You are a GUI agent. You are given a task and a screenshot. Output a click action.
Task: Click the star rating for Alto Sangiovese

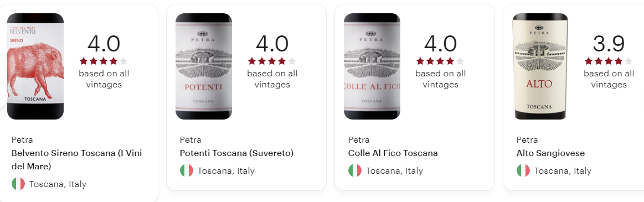coord(609,61)
